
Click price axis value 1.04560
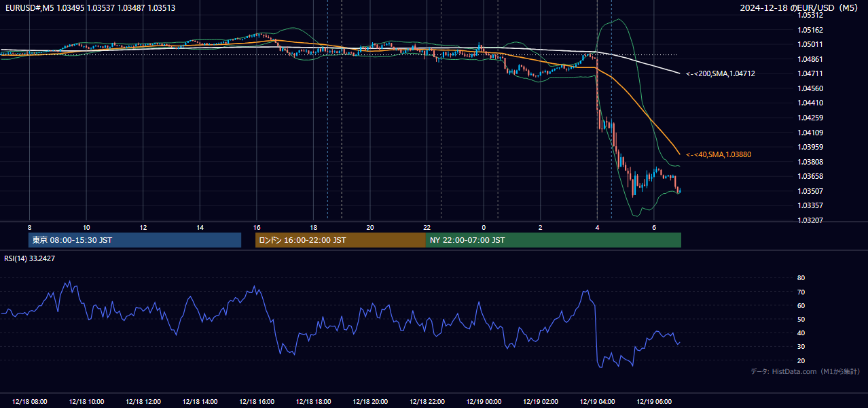(810, 88)
